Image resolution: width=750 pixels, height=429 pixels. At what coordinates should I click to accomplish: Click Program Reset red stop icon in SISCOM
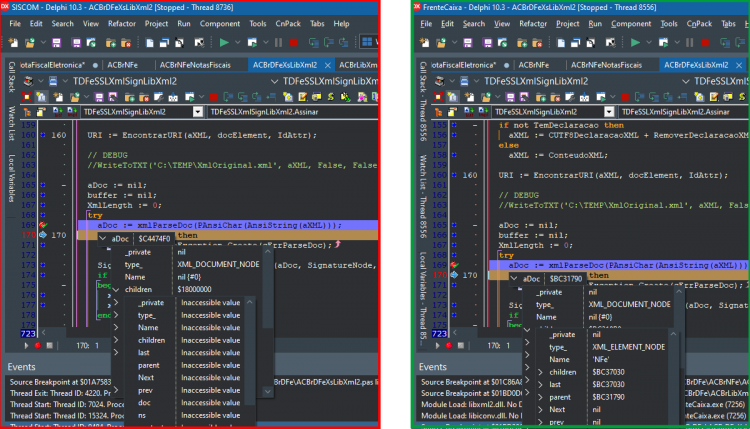pyautogui.click(x=294, y=43)
